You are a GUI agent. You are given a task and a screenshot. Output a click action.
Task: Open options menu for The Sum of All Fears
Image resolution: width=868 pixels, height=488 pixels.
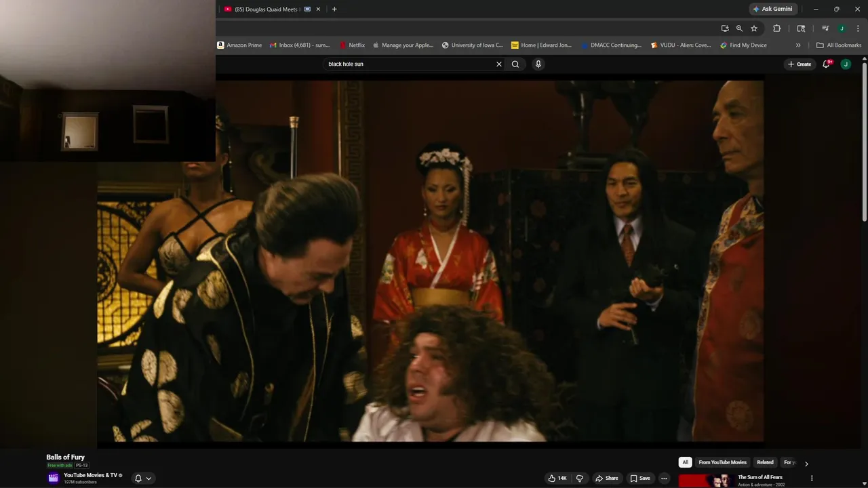[x=812, y=479]
